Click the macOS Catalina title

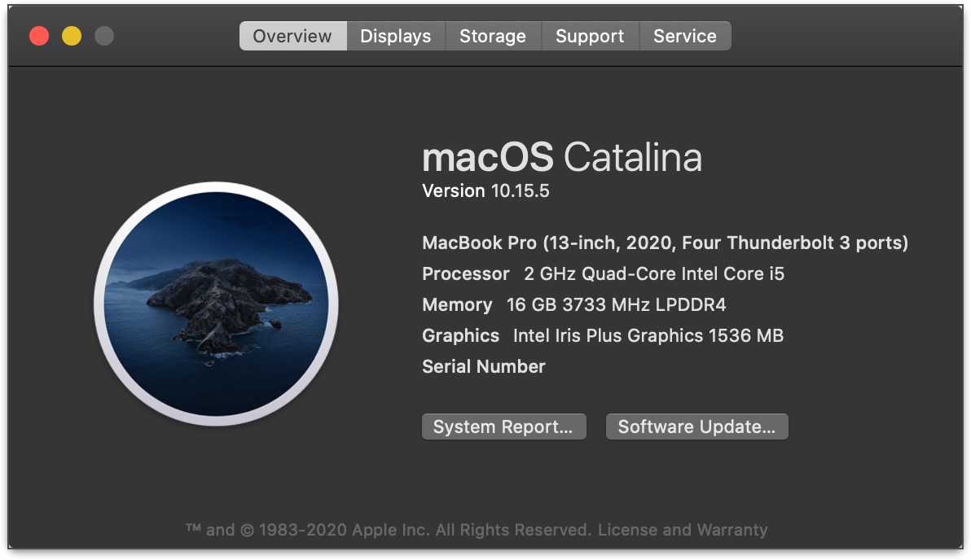click(x=562, y=157)
